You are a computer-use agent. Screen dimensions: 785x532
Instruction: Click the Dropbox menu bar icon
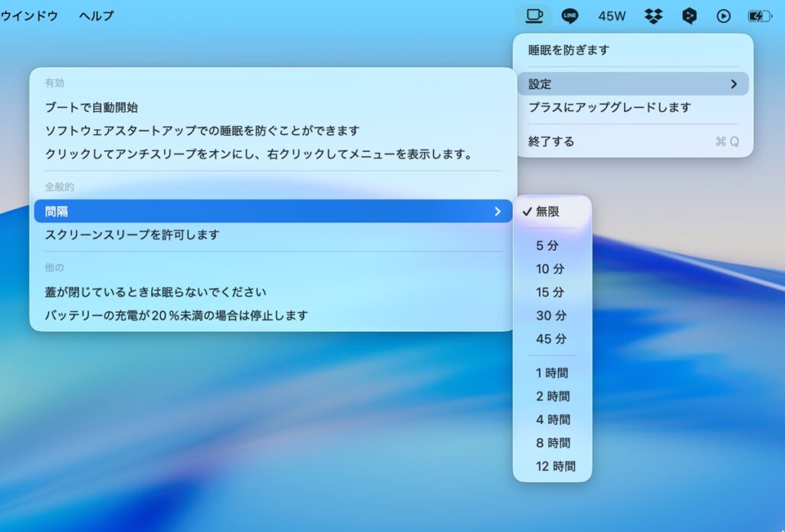click(x=653, y=15)
